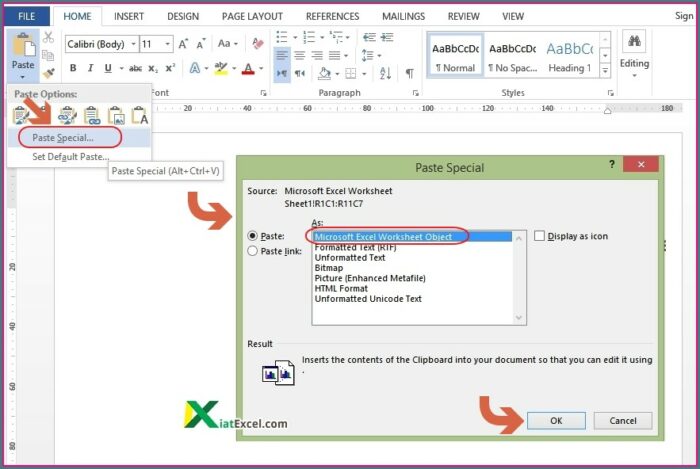Viewport: 700px width, 469px height.
Task: Click OK in Paste Special dialog
Action: (556, 420)
